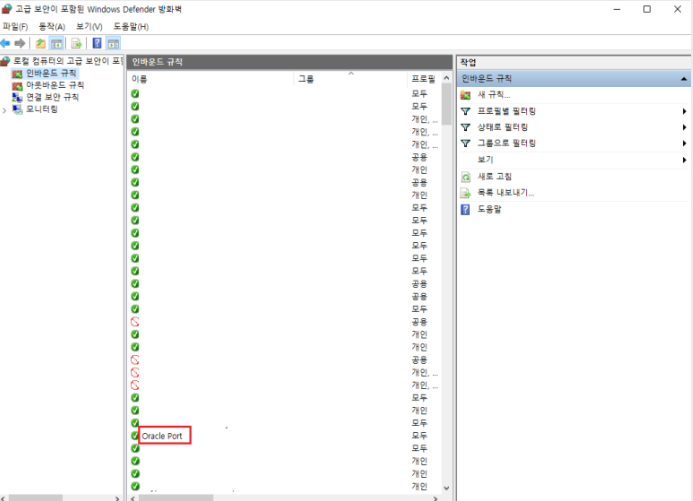The height and width of the screenshot is (501, 693).
Task: Click the Export List toolbar icon
Action: pyautogui.click(x=76, y=44)
